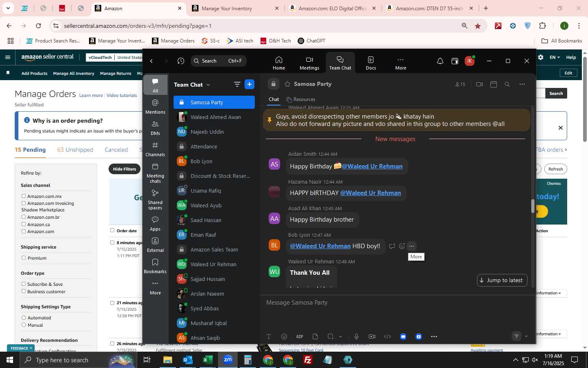
Task: Record audio message with microphone icon
Action: click(356, 337)
